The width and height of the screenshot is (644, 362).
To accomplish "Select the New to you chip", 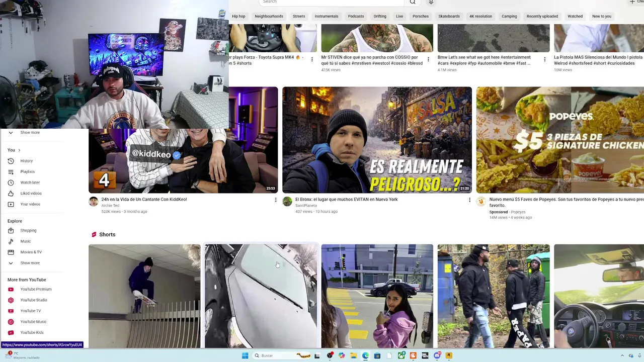I will (x=602, y=16).
